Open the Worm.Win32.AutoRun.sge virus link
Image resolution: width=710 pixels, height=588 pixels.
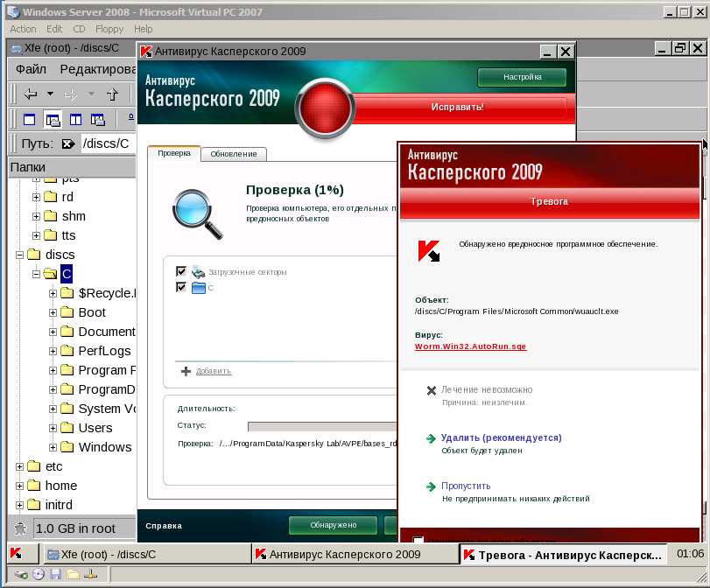(x=470, y=346)
